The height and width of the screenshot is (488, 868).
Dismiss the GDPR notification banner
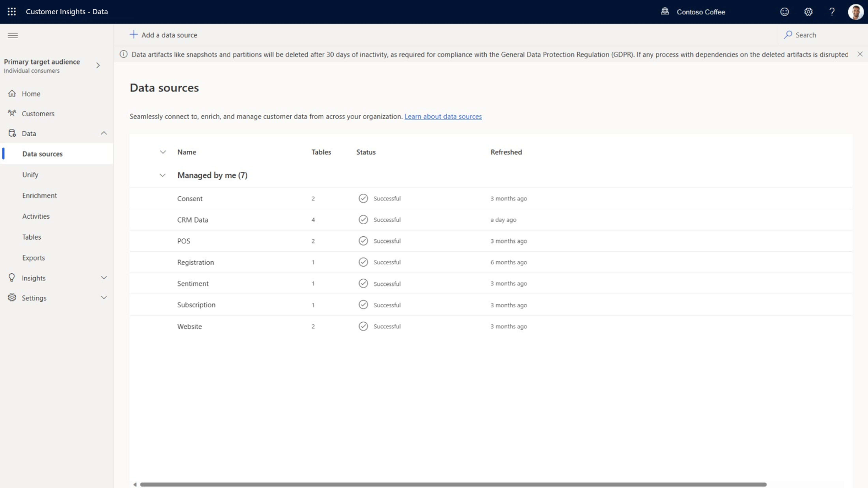click(860, 54)
